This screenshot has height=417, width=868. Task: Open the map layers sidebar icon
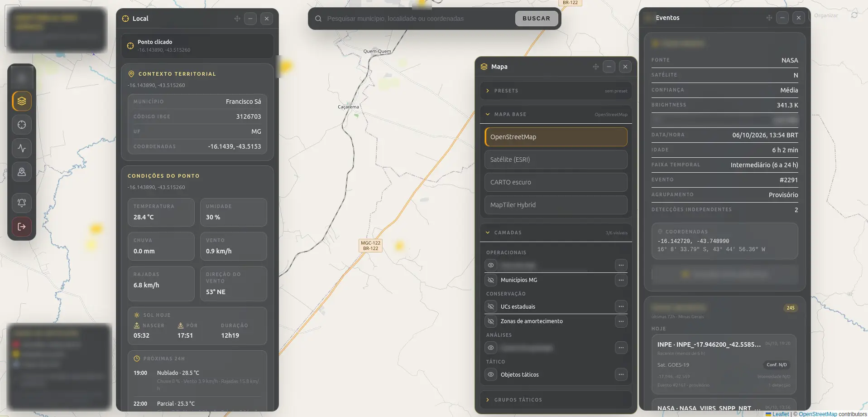(x=22, y=101)
